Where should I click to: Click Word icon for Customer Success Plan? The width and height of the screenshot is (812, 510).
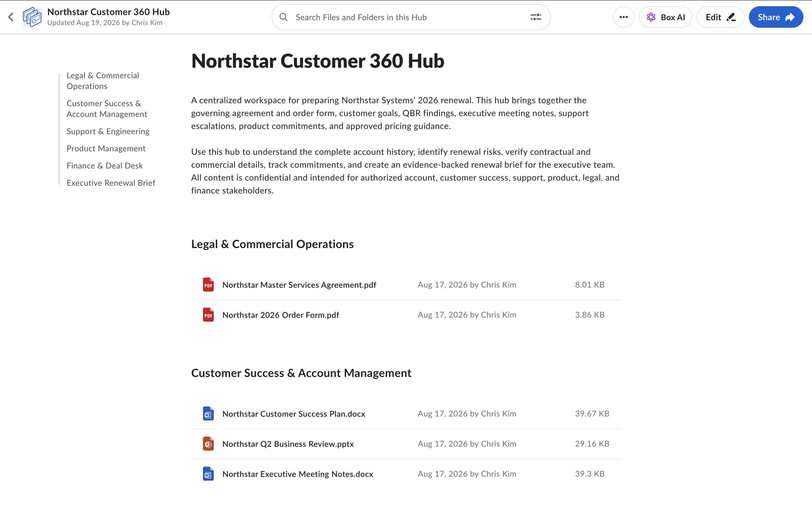[208, 414]
